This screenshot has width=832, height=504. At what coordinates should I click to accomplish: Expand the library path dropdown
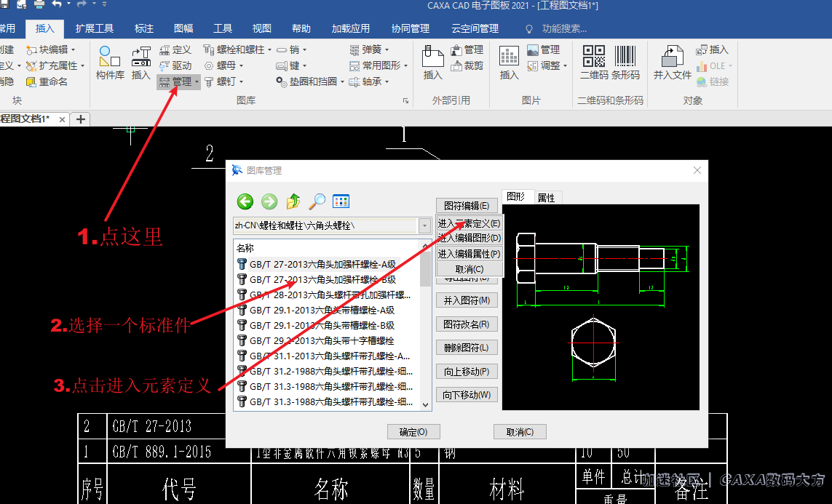click(x=424, y=226)
